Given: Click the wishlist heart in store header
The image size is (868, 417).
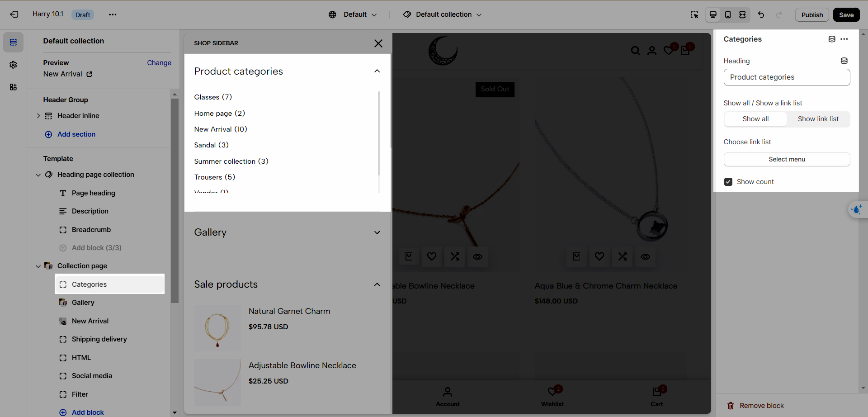Looking at the screenshot, I should (x=669, y=51).
